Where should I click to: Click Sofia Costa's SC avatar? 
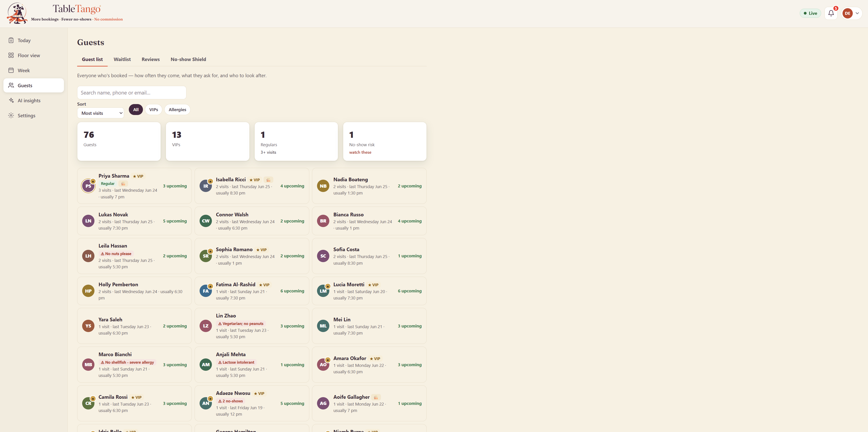coord(323,256)
